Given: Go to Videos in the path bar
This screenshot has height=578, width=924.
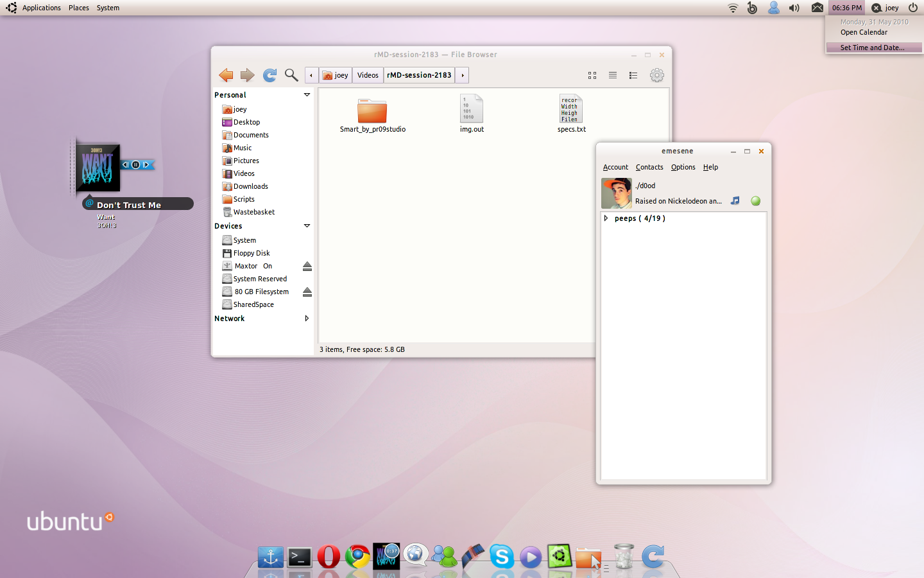Looking at the screenshot, I should pos(368,75).
